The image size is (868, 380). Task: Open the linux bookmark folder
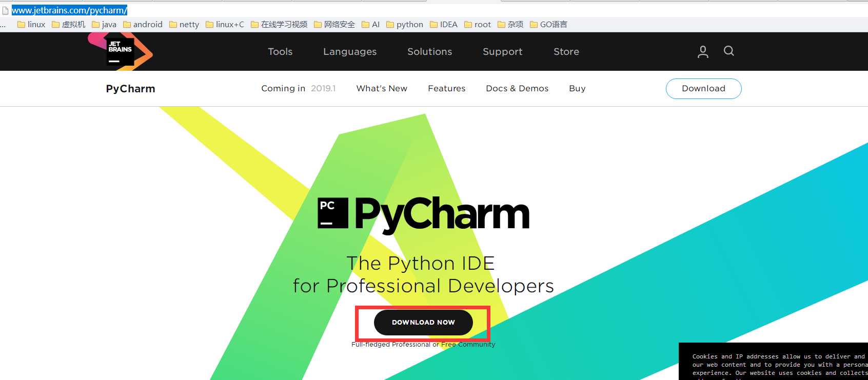31,24
